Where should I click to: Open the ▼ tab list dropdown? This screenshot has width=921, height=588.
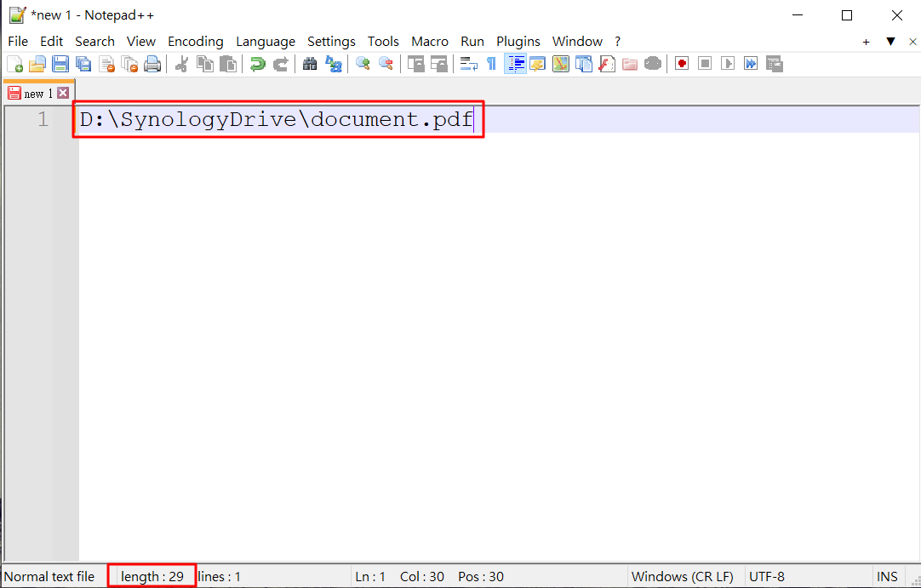pos(890,42)
